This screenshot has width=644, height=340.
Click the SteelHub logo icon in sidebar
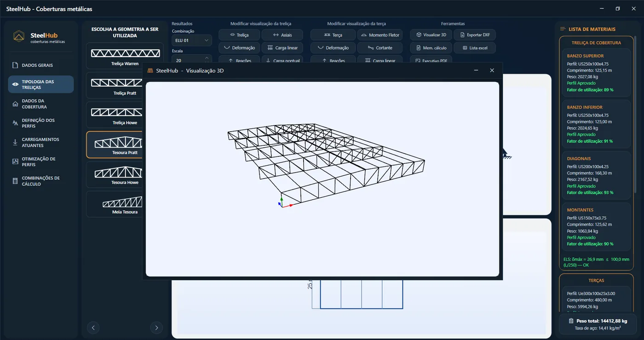click(19, 36)
